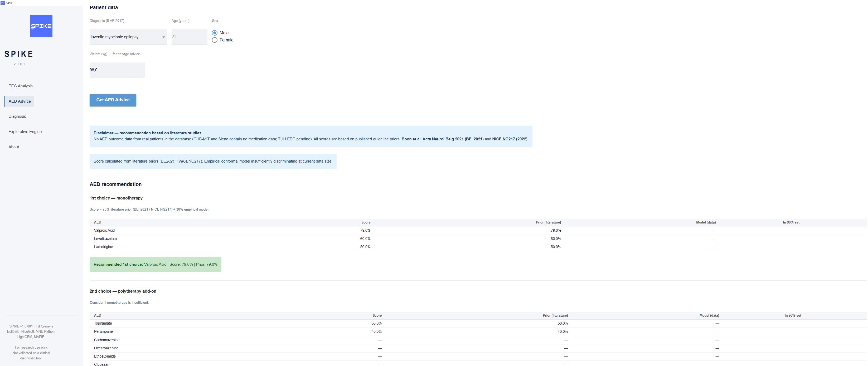Focus the Age (years) input field
The width and height of the screenshot is (868, 366).
189,37
